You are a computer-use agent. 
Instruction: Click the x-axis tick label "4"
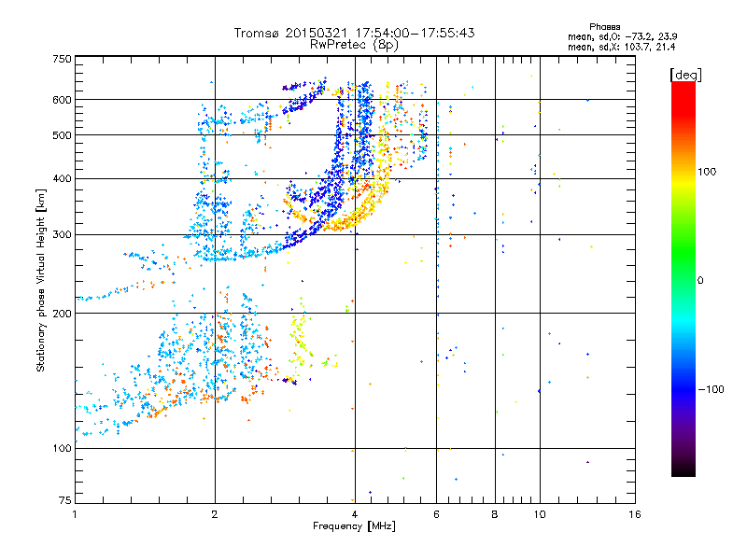pos(355,514)
